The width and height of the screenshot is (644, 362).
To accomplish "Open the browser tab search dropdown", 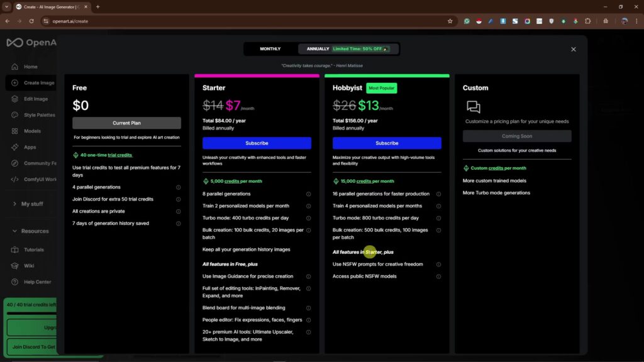I will (6, 7).
